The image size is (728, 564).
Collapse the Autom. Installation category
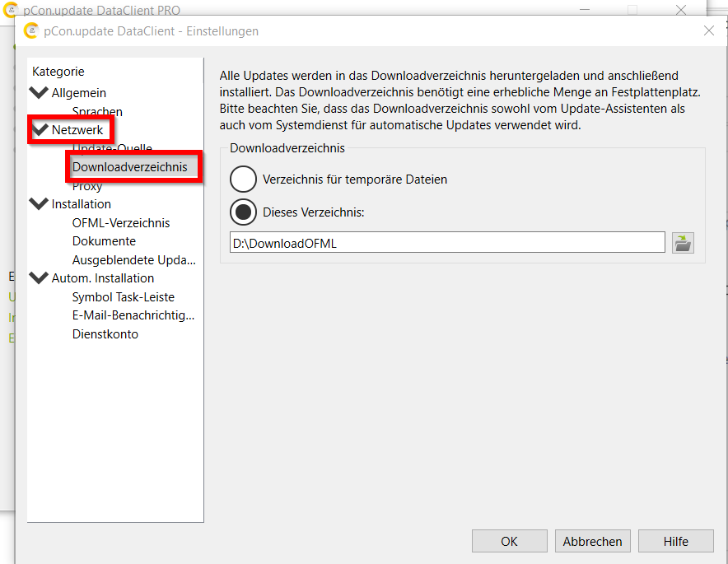click(x=39, y=278)
